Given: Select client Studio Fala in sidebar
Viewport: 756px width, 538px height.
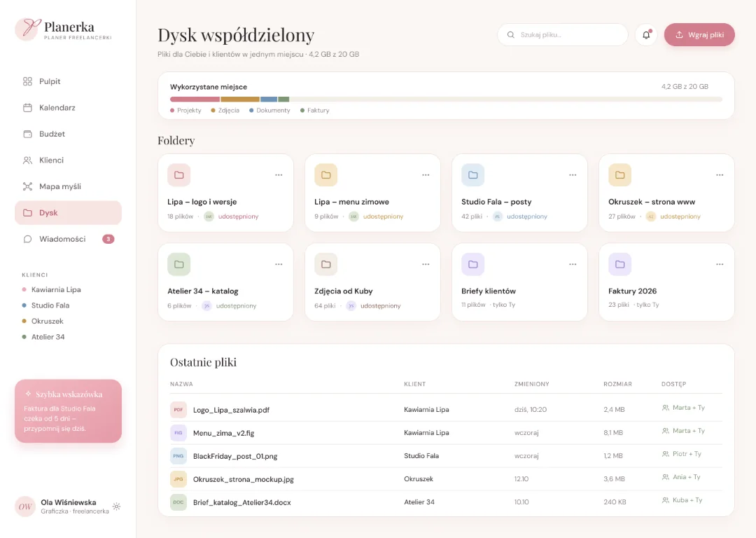Looking at the screenshot, I should [x=45, y=305].
